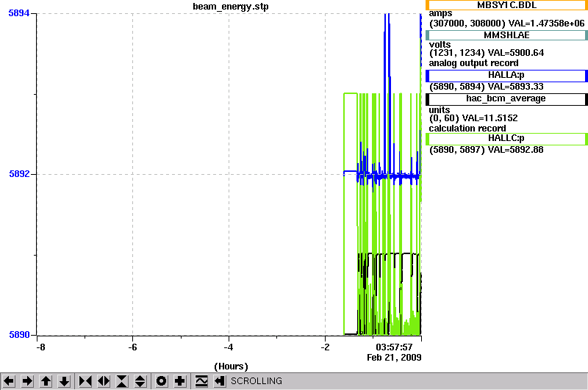Click the beam_energy.stp plot title
Viewport: 588px width, 390px height.
click(x=231, y=7)
